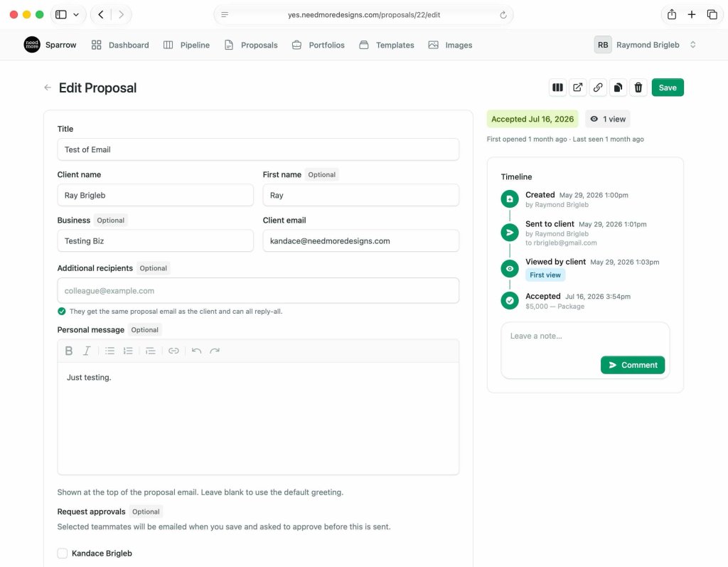This screenshot has height=567, width=728.
Task: Open the Safari share menu
Action: pyautogui.click(x=671, y=14)
